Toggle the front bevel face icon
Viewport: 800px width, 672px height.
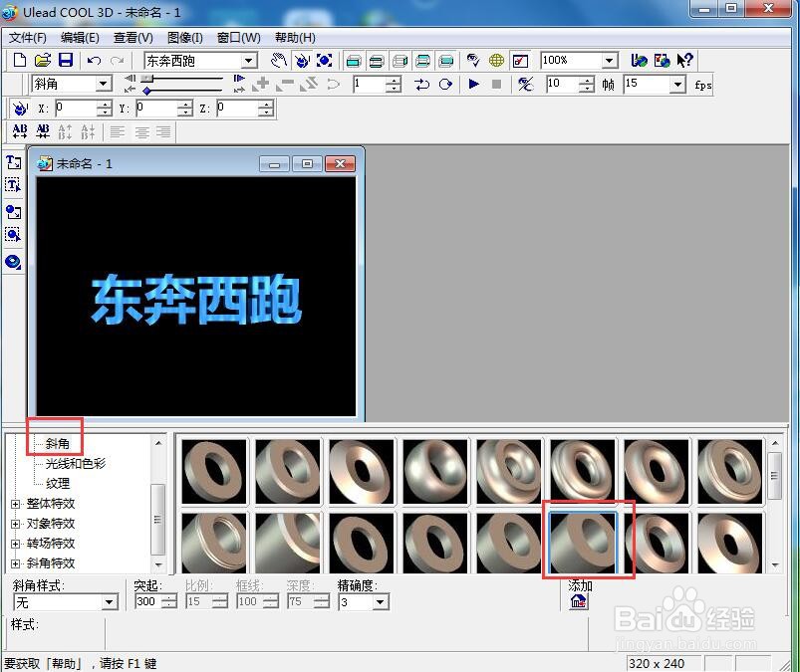coord(376,61)
